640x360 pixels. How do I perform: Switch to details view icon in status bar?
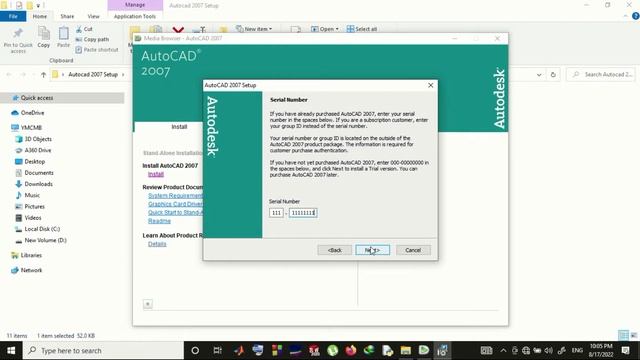coord(623,335)
